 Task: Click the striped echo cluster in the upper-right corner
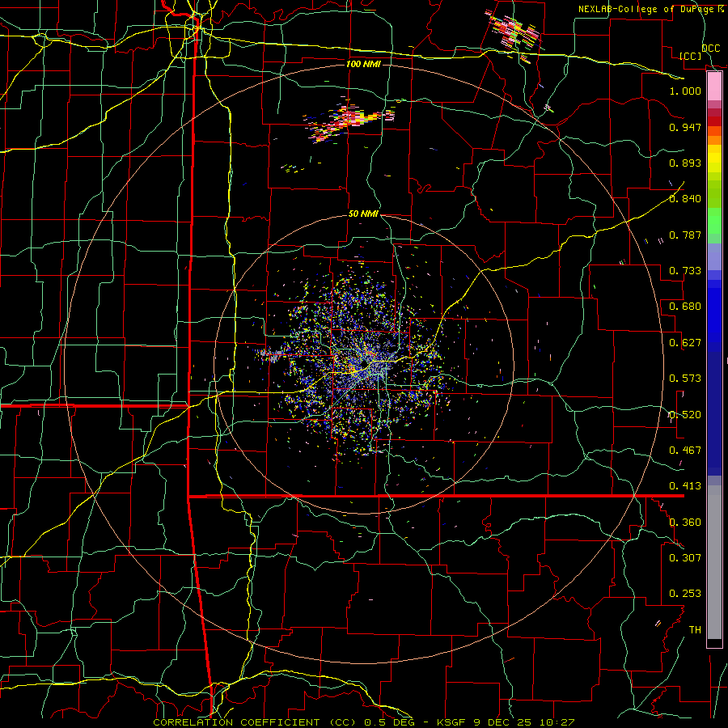[x=514, y=33]
